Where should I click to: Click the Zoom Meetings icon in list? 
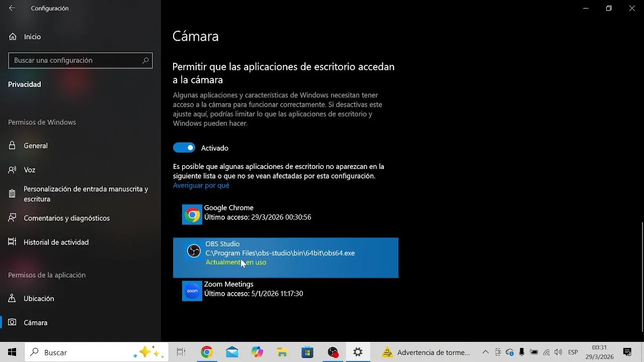192,291
